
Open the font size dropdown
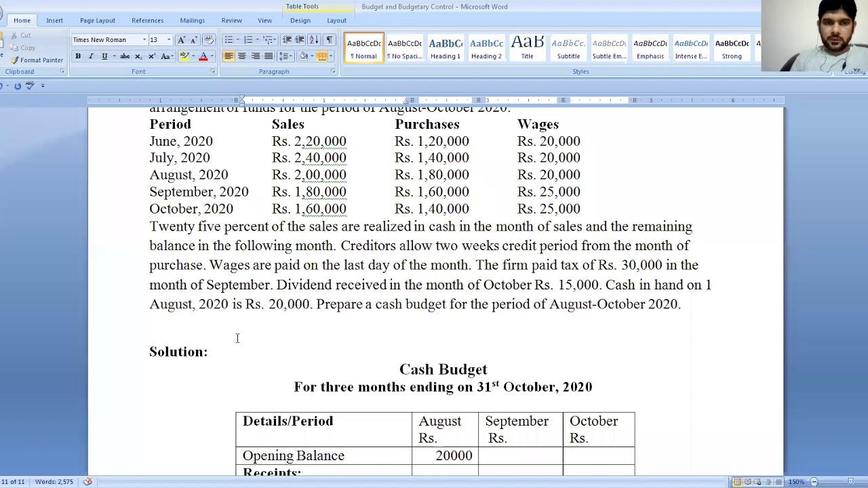point(169,40)
